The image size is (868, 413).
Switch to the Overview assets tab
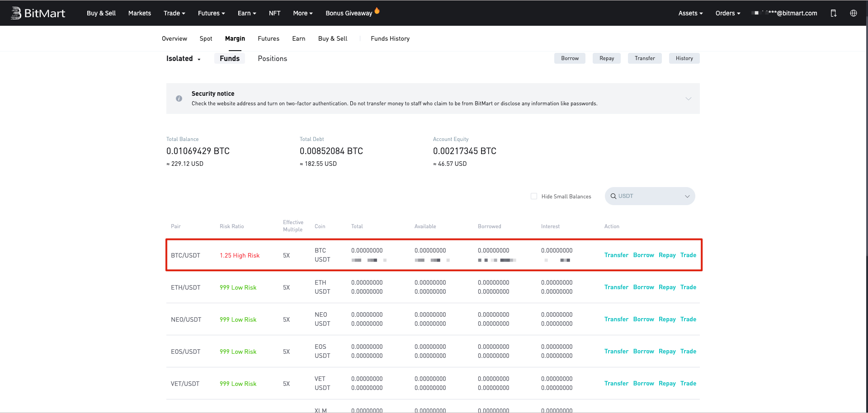(x=175, y=38)
